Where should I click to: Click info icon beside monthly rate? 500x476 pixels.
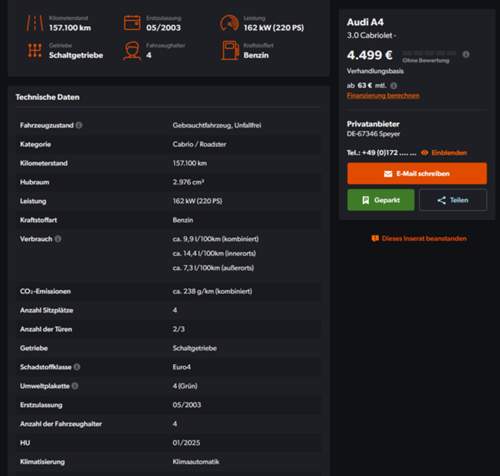pyautogui.click(x=394, y=86)
